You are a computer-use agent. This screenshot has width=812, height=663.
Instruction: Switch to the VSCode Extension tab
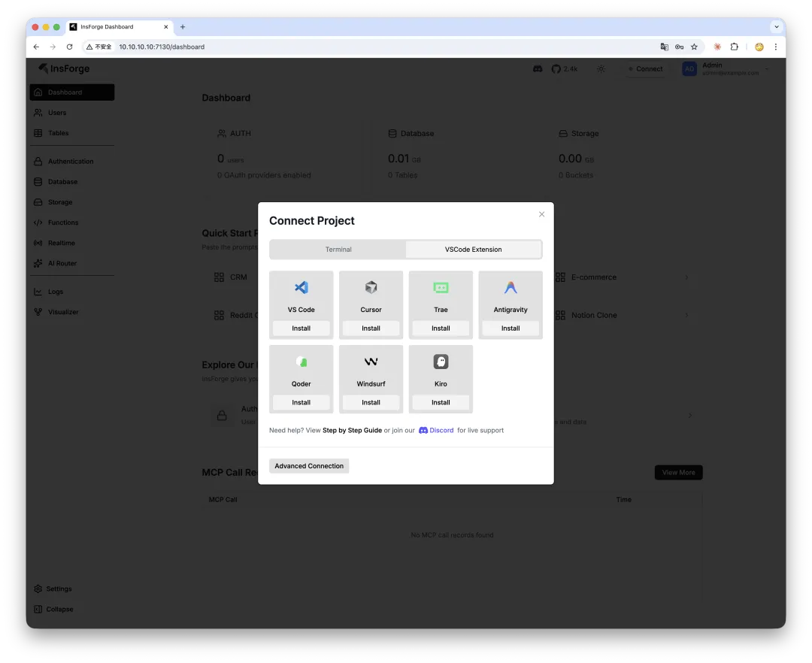[x=474, y=249]
